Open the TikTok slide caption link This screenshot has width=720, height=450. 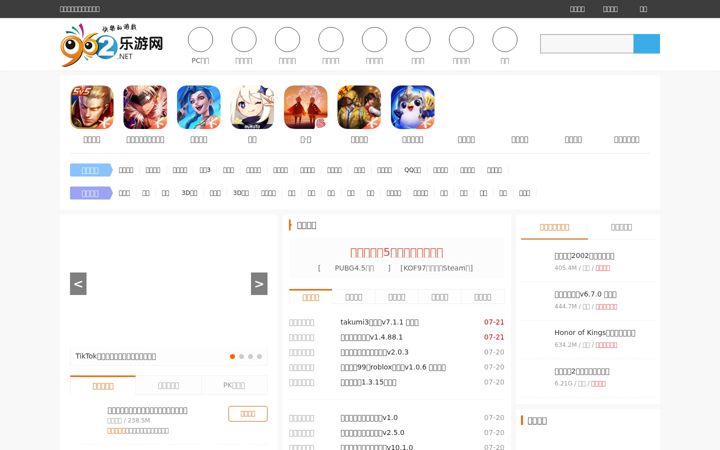(x=116, y=356)
